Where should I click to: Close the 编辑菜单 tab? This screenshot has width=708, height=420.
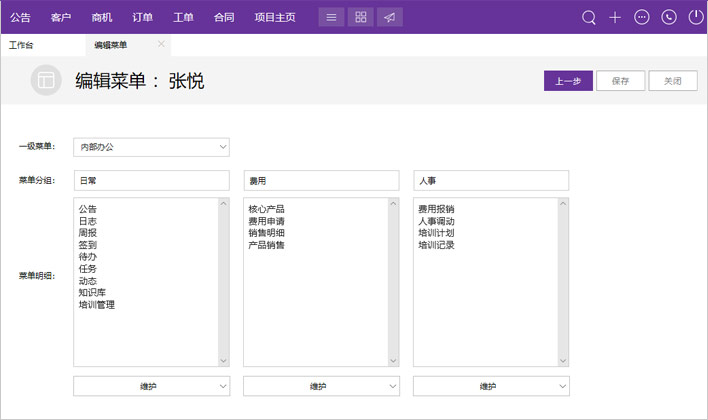162,44
